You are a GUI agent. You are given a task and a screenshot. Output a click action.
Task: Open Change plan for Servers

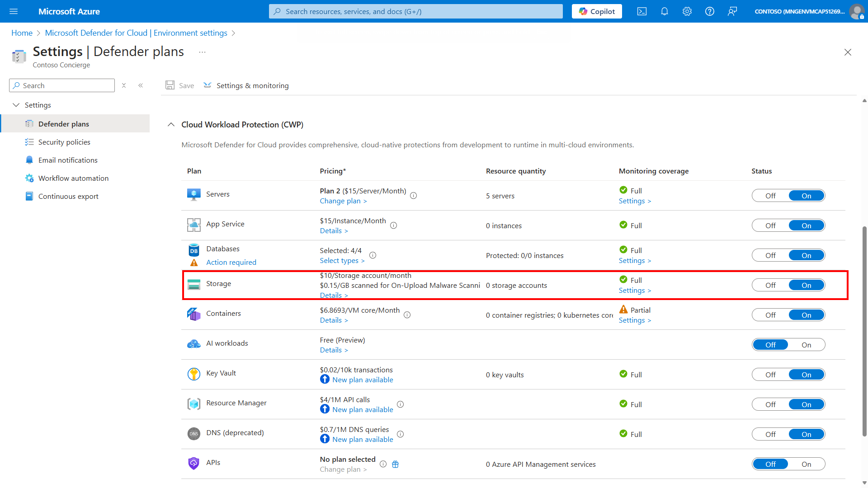pyautogui.click(x=343, y=201)
